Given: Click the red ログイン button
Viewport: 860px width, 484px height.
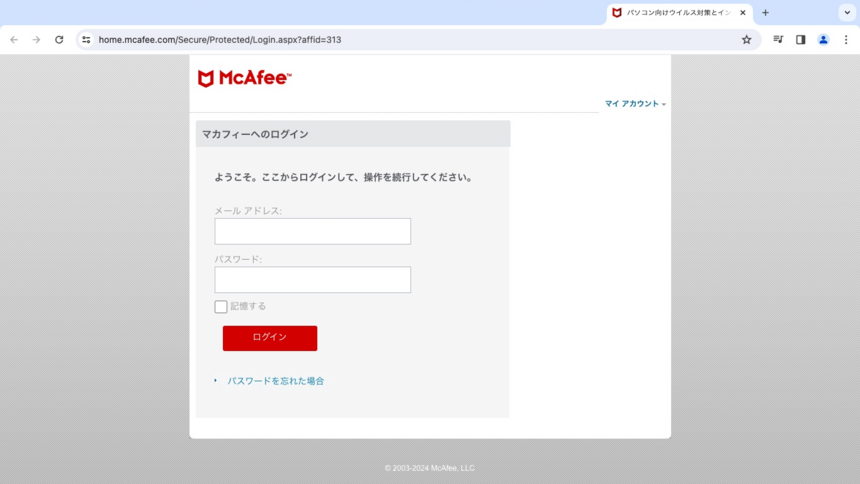Looking at the screenshot, I should [x=270, y=338].
